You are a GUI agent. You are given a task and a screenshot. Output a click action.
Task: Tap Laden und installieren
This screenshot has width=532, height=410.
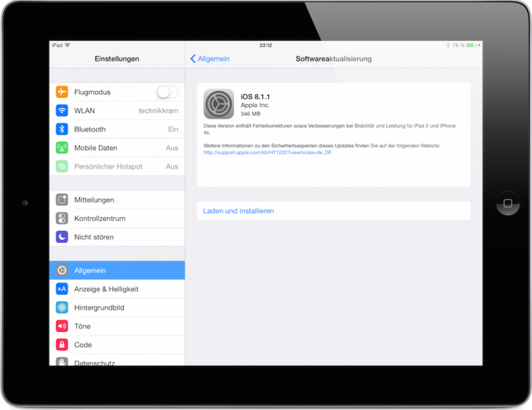pos(239,211)
